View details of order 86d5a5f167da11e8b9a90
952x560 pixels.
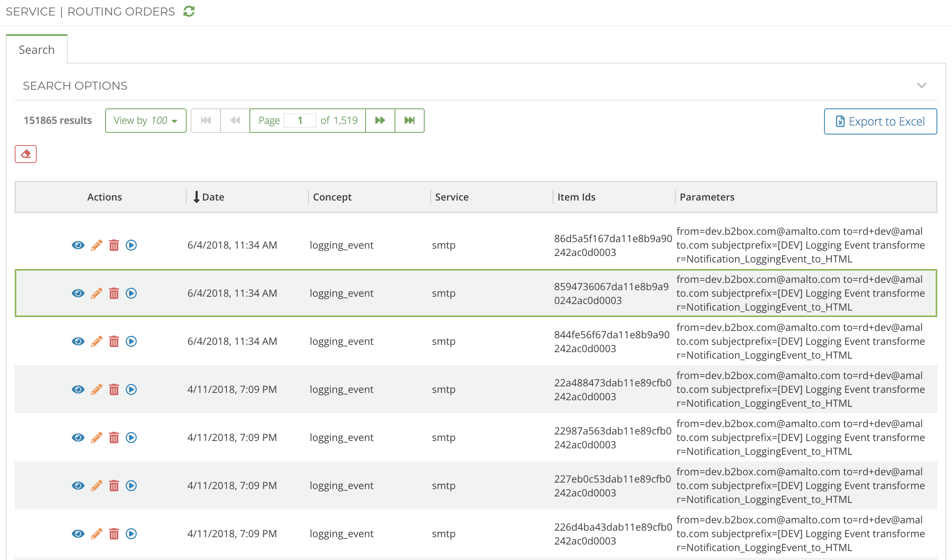(x=78, y=245)
